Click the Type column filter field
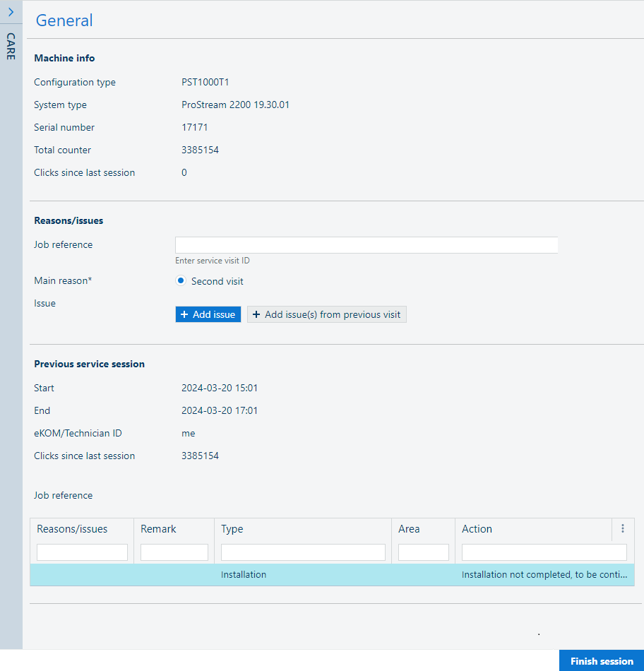 [x=303, y=552]
